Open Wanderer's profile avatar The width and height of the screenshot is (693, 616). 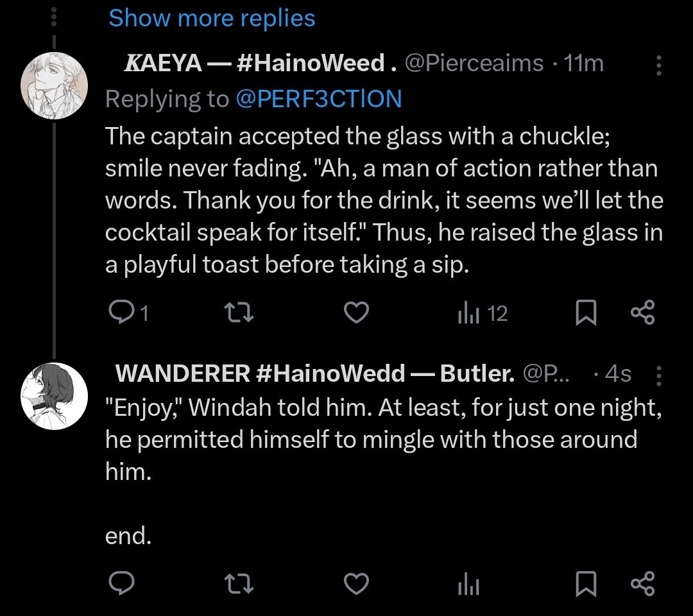tap(55, 397)
